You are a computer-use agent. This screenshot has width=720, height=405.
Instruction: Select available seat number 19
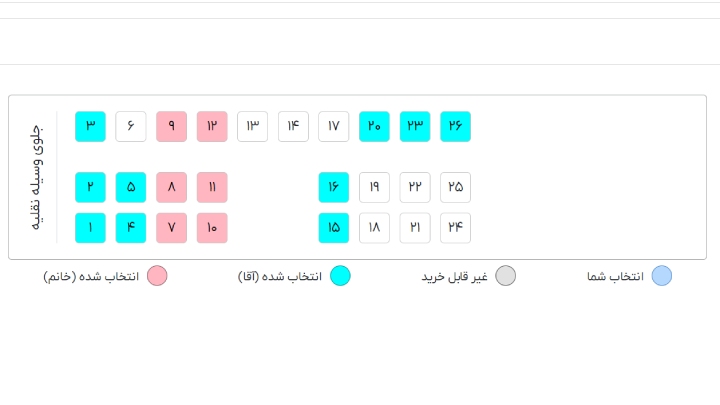(375, 187)
